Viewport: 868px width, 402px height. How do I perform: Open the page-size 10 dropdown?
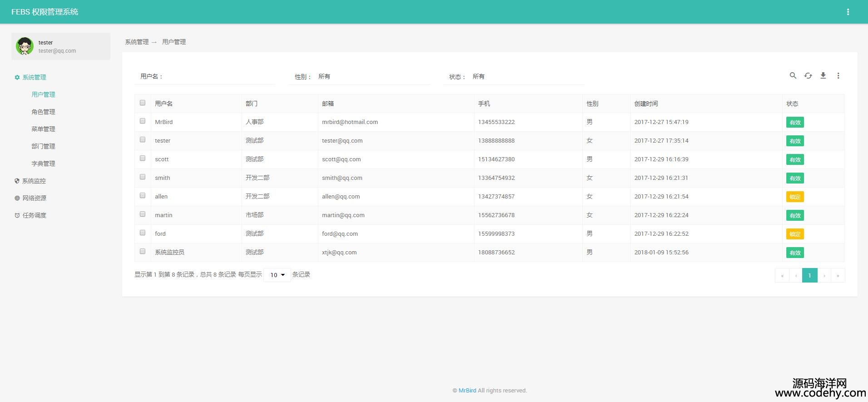tap(277, 275)
